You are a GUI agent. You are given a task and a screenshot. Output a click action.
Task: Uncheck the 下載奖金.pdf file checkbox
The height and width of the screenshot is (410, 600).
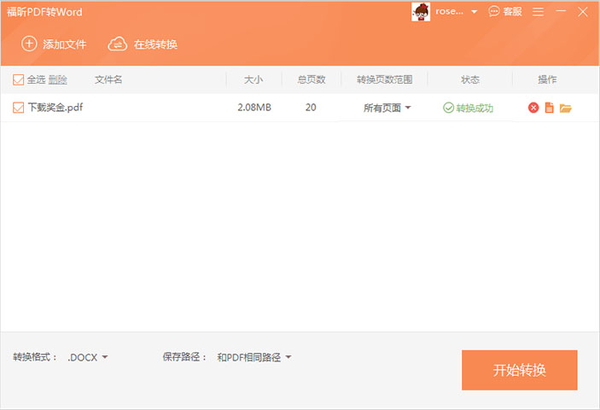18,108
